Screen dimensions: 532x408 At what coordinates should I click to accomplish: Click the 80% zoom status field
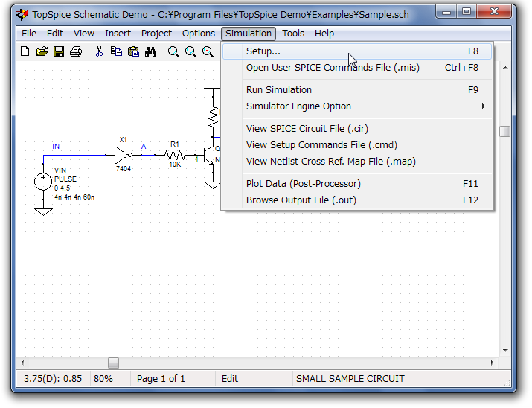pos(110,378)
